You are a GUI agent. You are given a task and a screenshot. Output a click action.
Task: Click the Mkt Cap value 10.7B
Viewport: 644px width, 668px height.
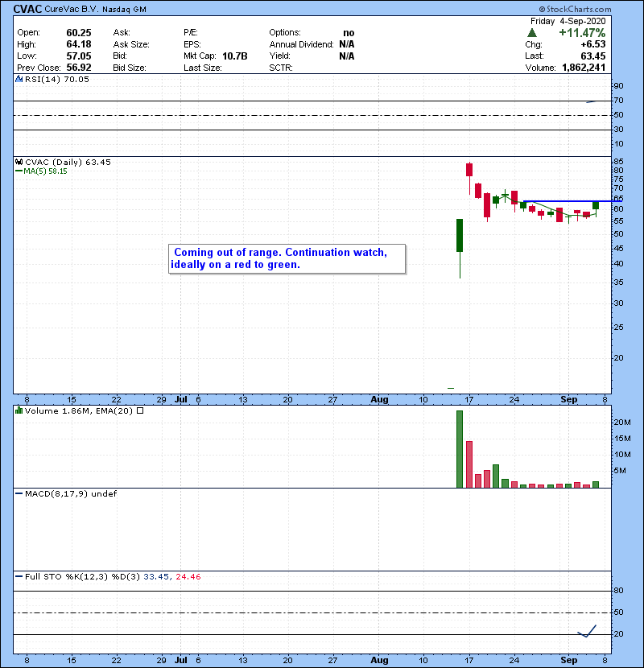[x=235, y=56]
